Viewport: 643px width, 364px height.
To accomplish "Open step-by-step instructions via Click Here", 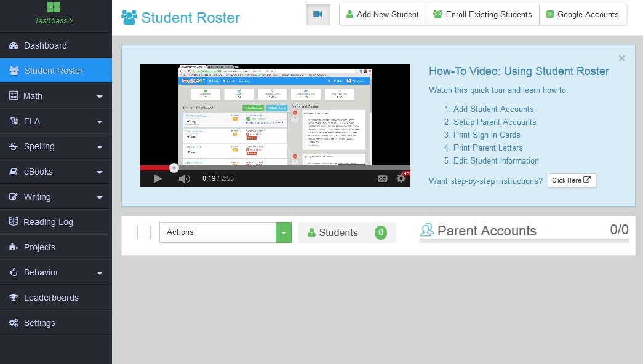I will (572, 180).
